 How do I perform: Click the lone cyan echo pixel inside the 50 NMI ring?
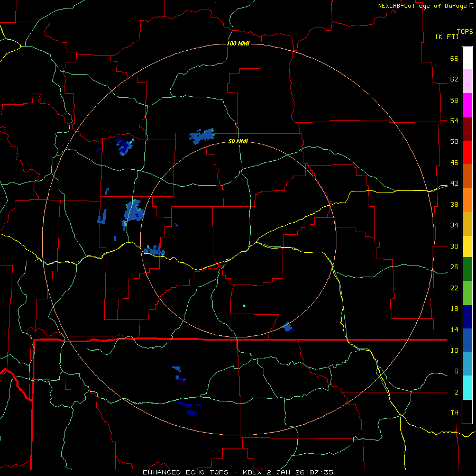pyautogui.click(x=244, y=306)
